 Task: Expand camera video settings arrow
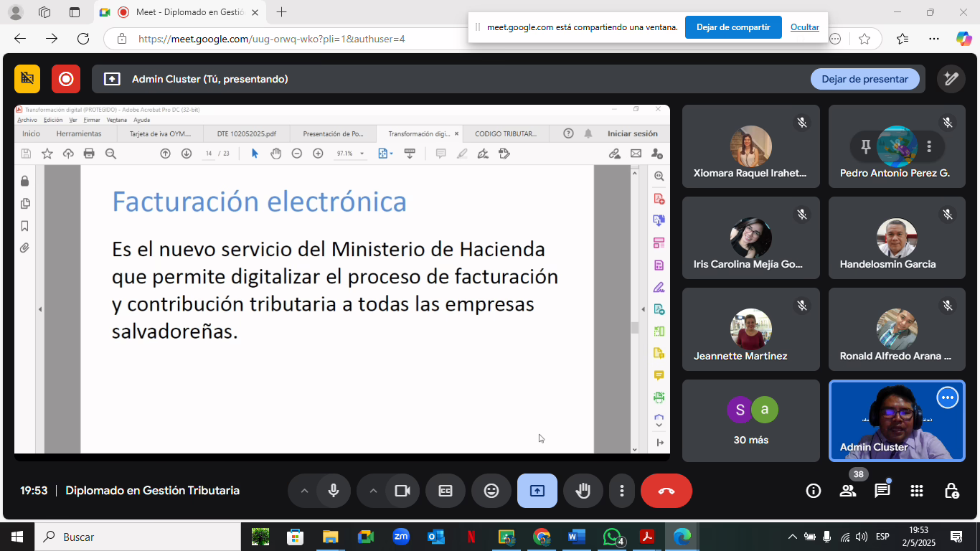pos(373,491)
